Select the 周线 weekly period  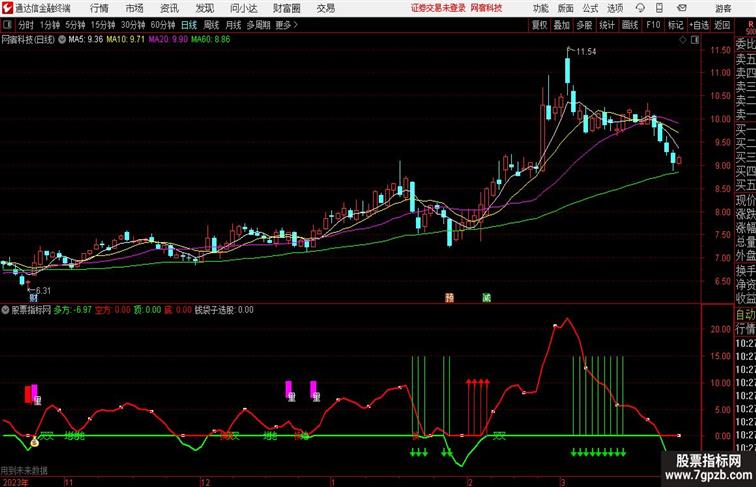click(x=211, y=25)
